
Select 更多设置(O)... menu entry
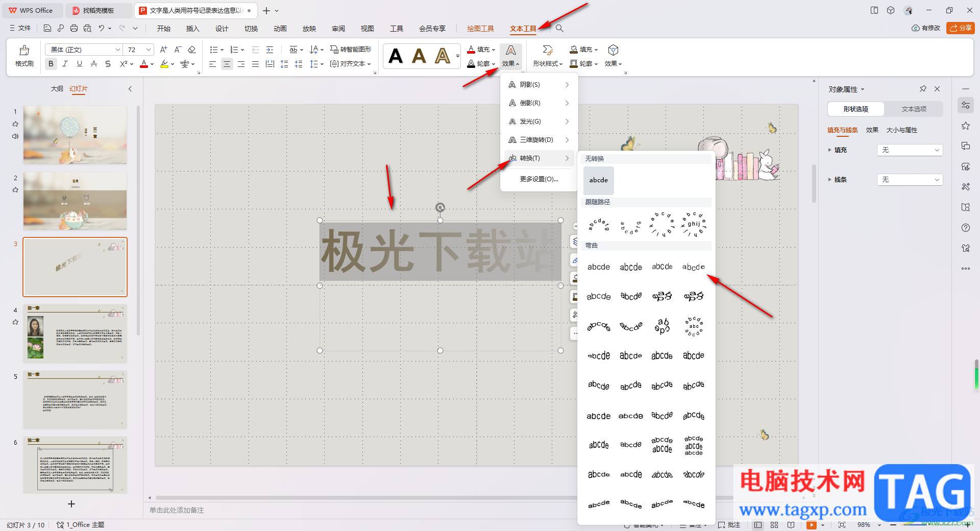pyautogui.click(x=539, y=179)
